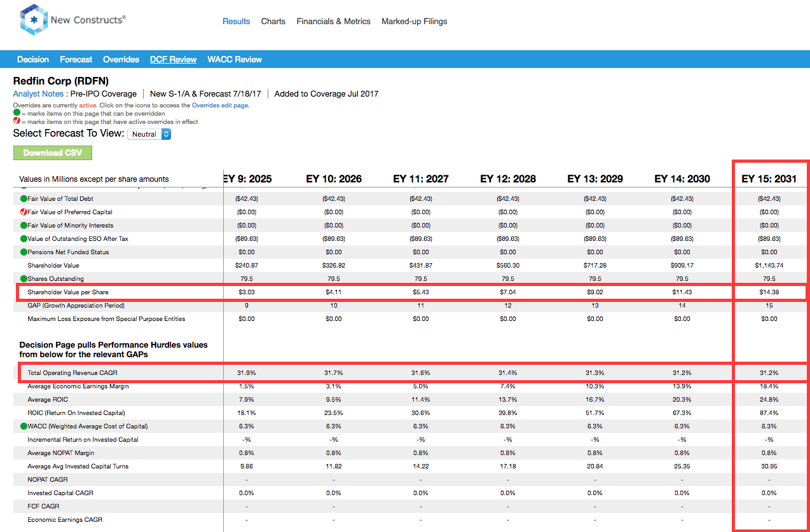Select the EY 12: 2028 column header

tap(508, 179)
